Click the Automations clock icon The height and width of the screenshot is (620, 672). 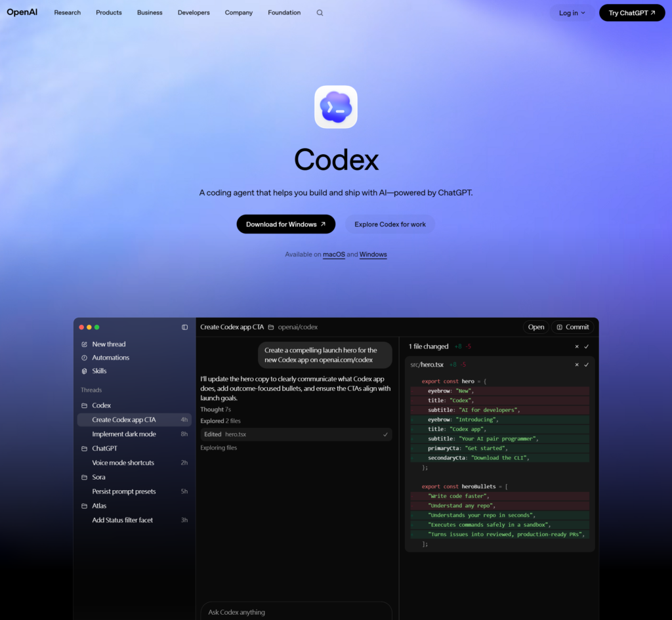[85, 358]
